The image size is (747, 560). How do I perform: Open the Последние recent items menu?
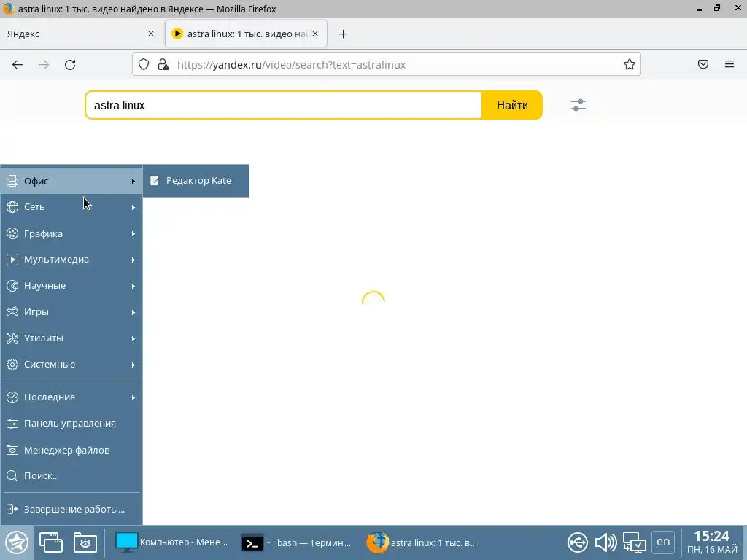(x=71, y=397)
